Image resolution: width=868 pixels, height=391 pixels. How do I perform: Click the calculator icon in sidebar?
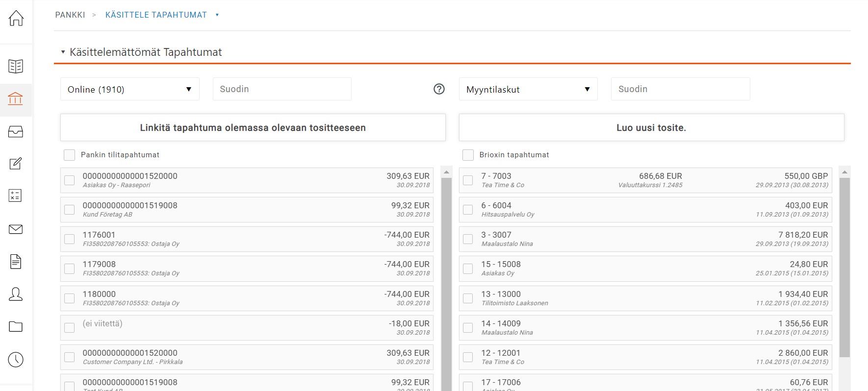(x=16, y=195)
